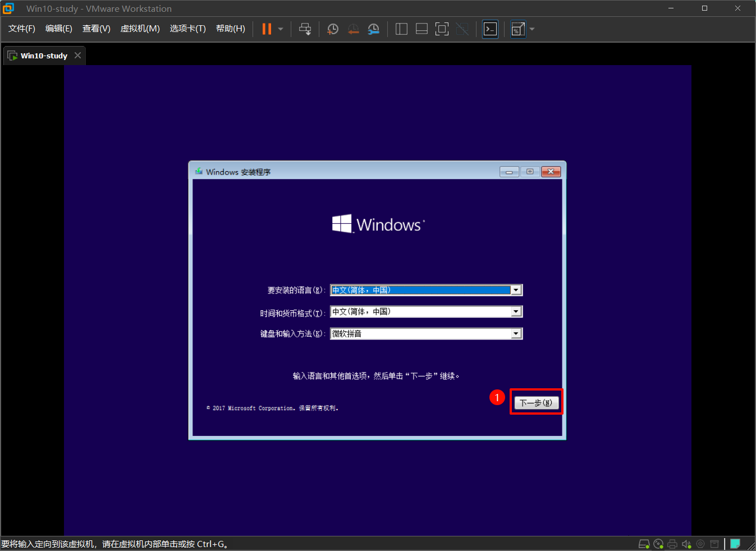Take a snapshot of the virtual machine
756x551 pixels.
click(x=333, y=29)
